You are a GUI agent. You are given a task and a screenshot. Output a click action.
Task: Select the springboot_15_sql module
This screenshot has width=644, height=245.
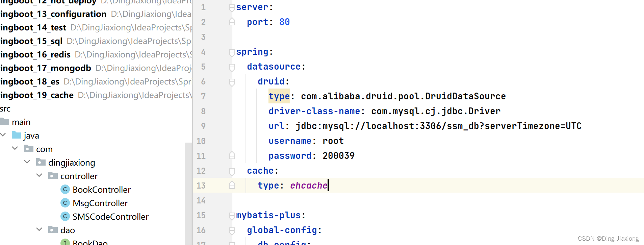31,41
